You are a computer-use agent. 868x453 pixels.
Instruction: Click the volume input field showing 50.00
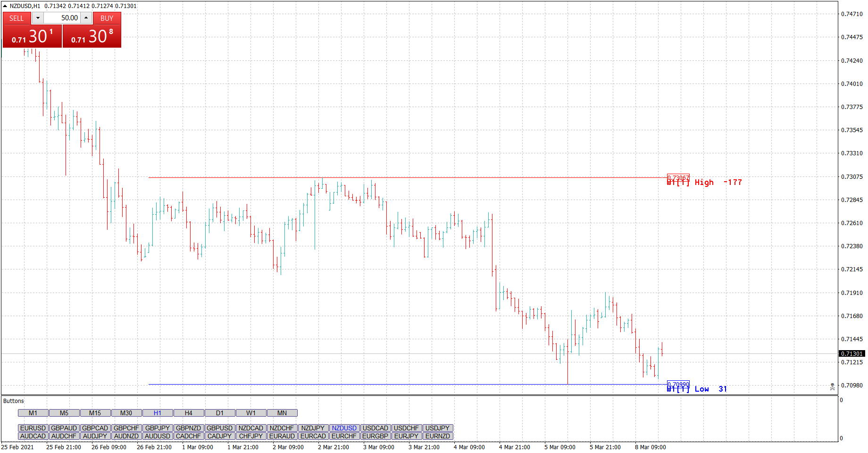tap(62, 18)
